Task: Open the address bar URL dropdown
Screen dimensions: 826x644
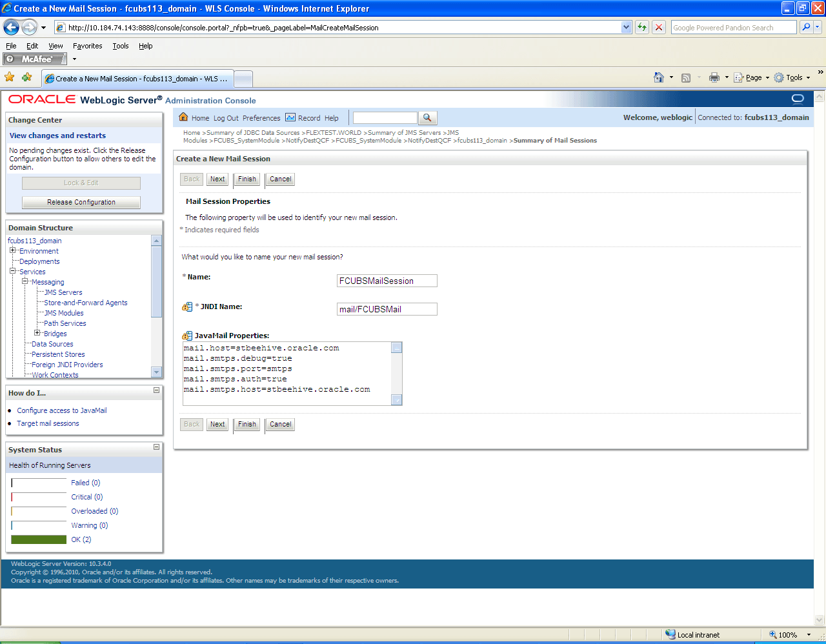Action: pos(626,27)
